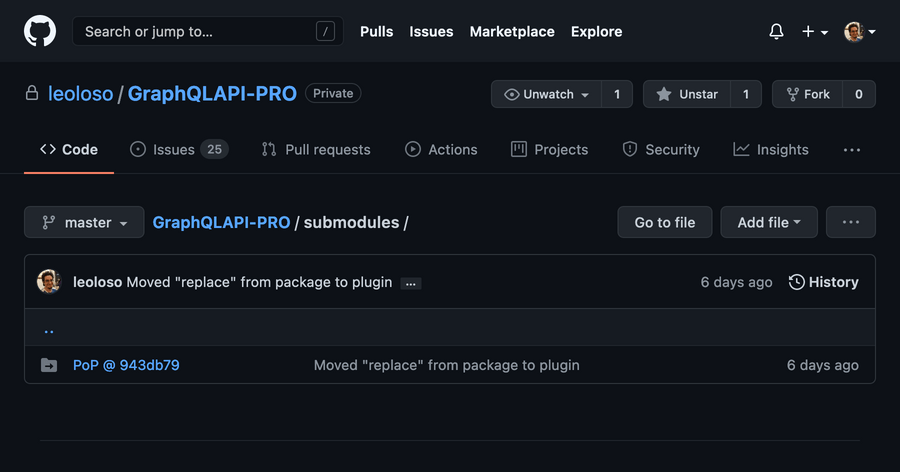This screenshot has width=900, height=472.
Task: View the fork count 0
Action: [859, 94]
